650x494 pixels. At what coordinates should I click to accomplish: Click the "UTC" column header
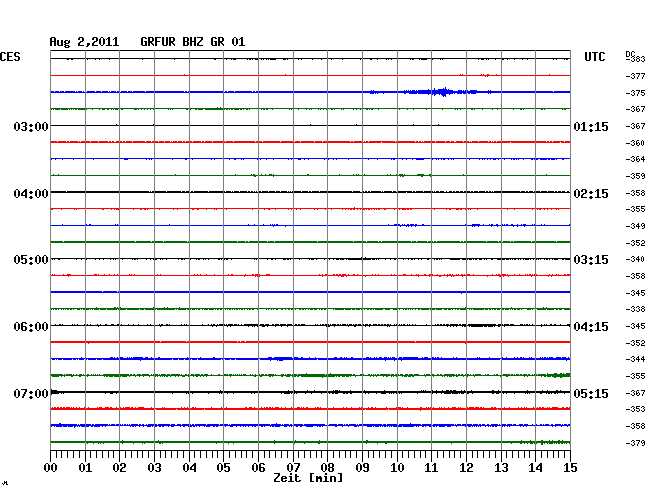pyautogui.click(x=594, y=57)
